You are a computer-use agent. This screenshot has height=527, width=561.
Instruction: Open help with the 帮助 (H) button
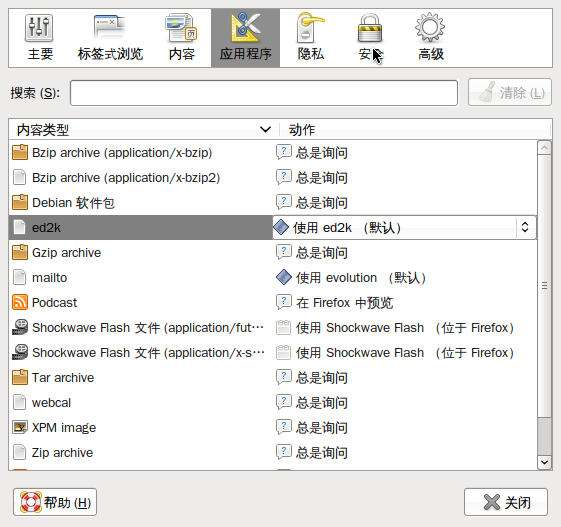(55, 502)
